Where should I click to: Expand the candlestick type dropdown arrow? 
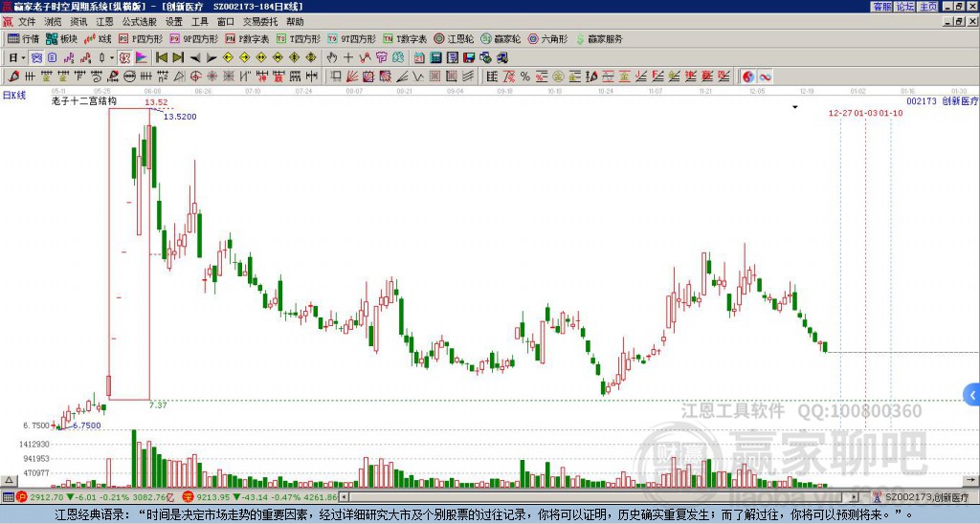(112, 57)
